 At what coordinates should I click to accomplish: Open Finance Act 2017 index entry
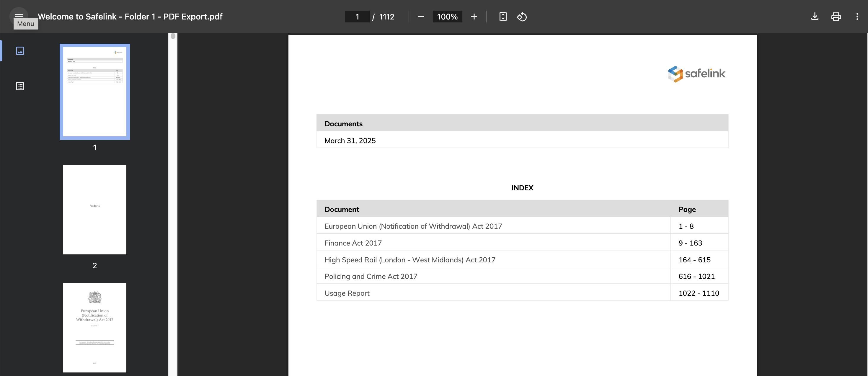pyautogui.click(x=353, y=243)
